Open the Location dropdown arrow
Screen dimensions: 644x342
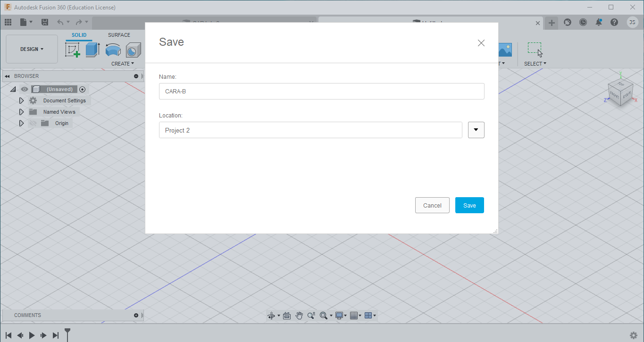476,130
